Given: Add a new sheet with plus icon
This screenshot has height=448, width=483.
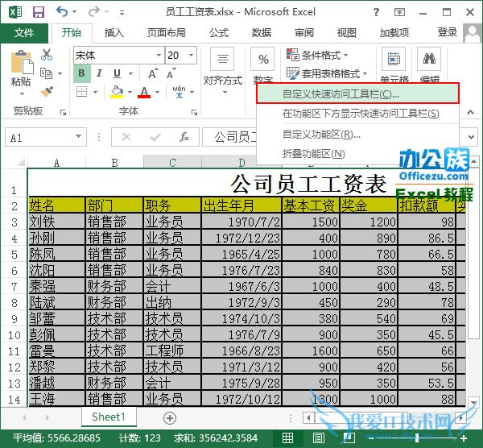Looking at the screenshot, I should point(169,417).
